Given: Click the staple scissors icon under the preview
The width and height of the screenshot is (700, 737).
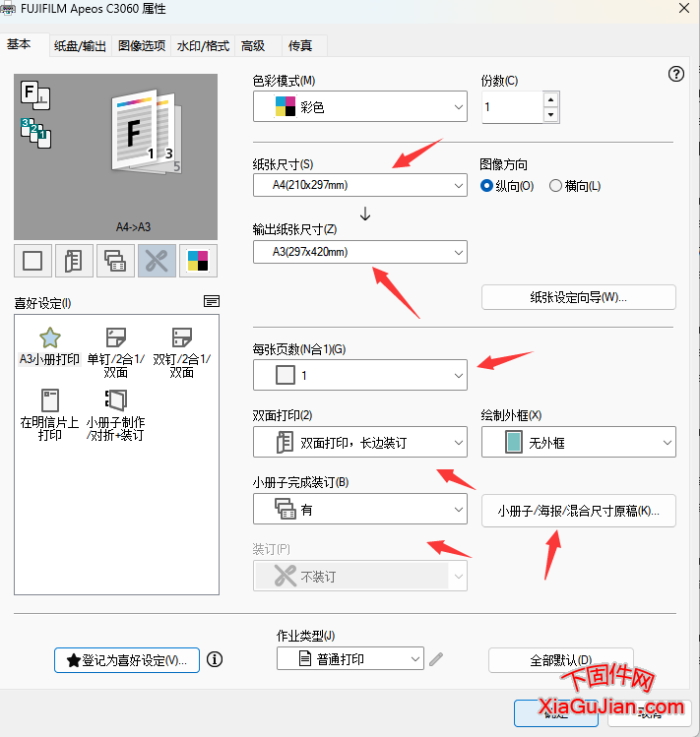Looking at the screenshot, I should pyautogui.click(x=157, y=261).
